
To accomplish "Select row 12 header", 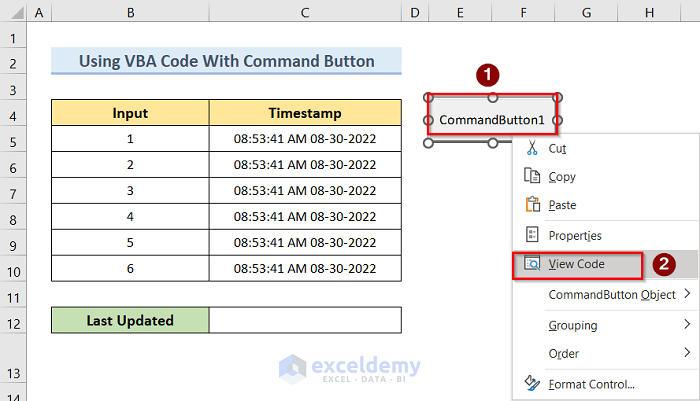I will point(13,320).
